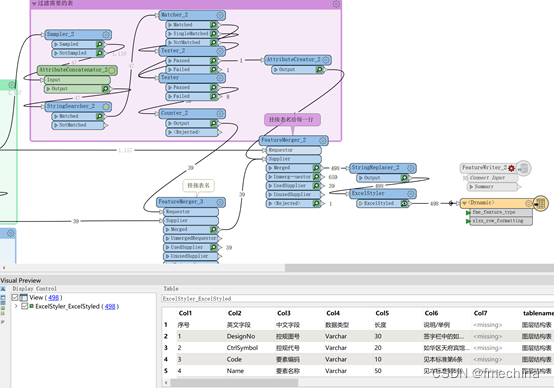Click 498 link beside View
Screen dimensions: 554x388
point(53,298)
